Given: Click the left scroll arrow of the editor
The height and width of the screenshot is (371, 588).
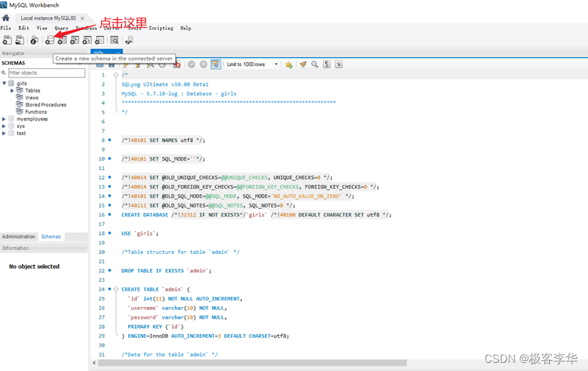Looking at the screenshot, I should point(94,363).
